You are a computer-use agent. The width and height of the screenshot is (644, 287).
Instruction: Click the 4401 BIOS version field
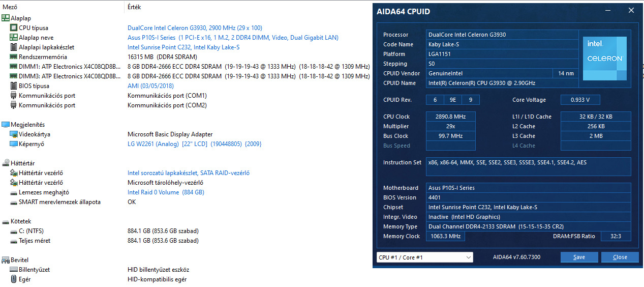coord(529,197)
